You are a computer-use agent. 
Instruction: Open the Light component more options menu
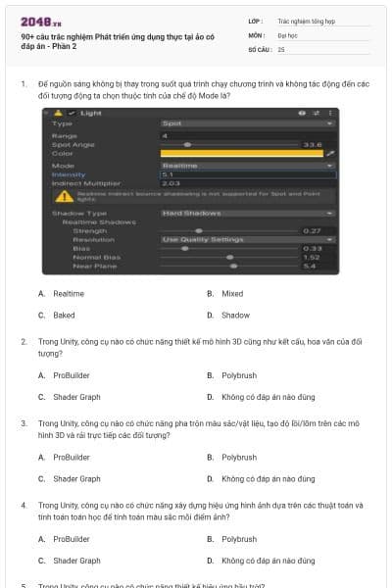pyautogui.click(x=330, y=113)
